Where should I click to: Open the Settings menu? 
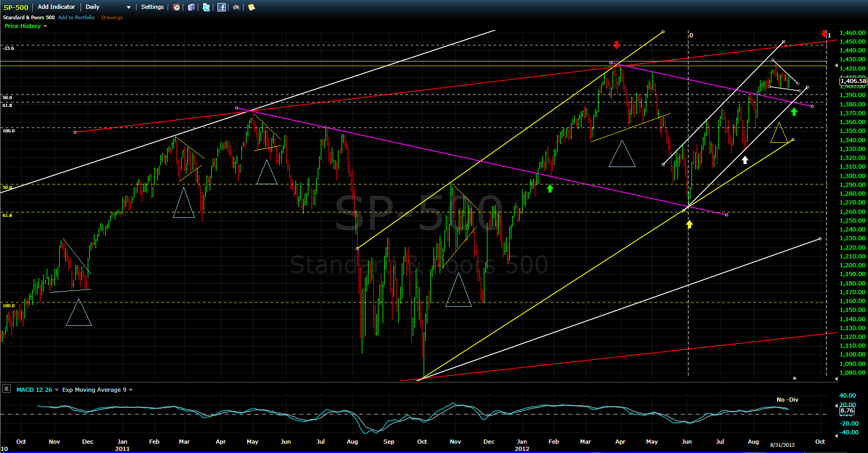(x=152, y=7)
